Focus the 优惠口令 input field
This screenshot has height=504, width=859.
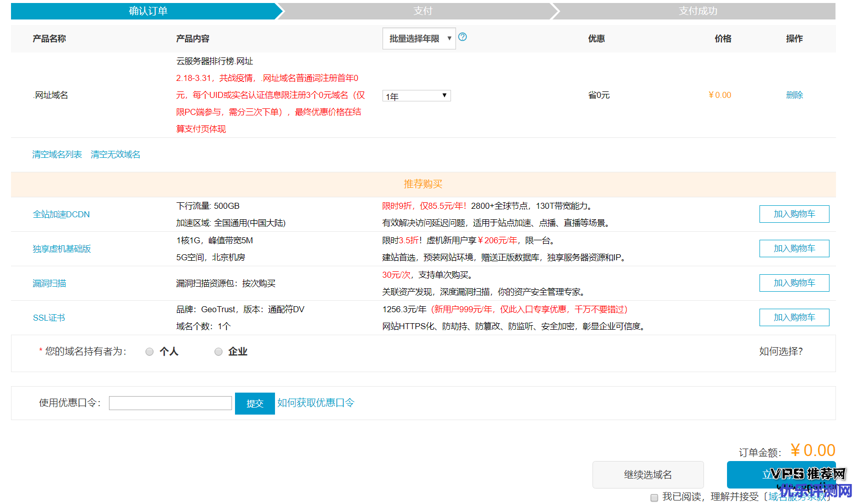(x=170, y=403)
